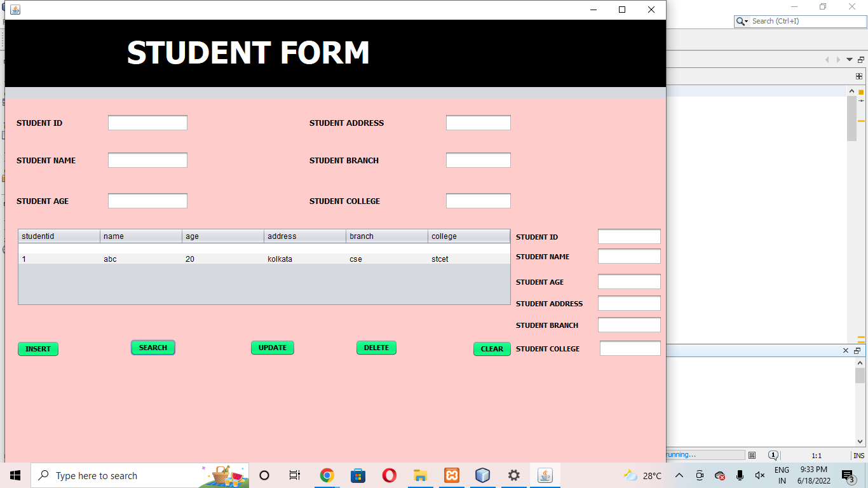
Task: Expand the hidden system tray icons
Action: tap(679, 475)
